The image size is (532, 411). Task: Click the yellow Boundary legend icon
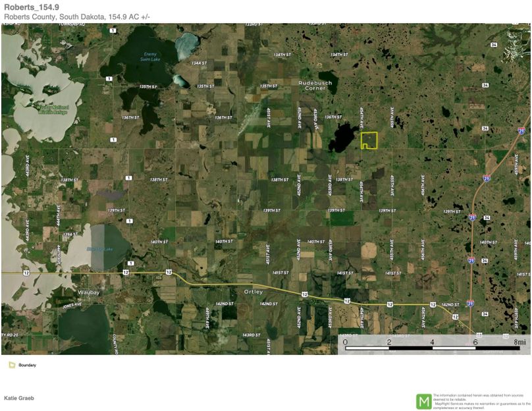coord(12,365)
